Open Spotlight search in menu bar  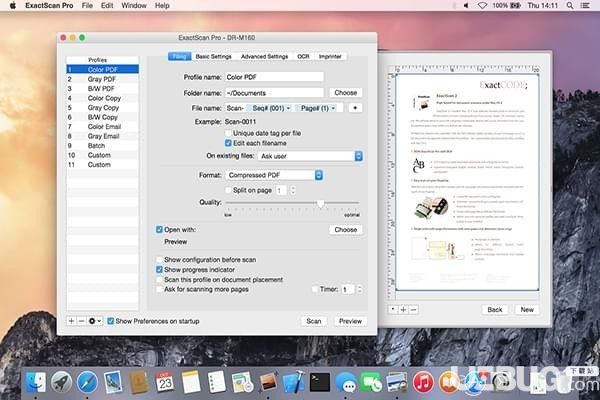(x=570, y=6)
